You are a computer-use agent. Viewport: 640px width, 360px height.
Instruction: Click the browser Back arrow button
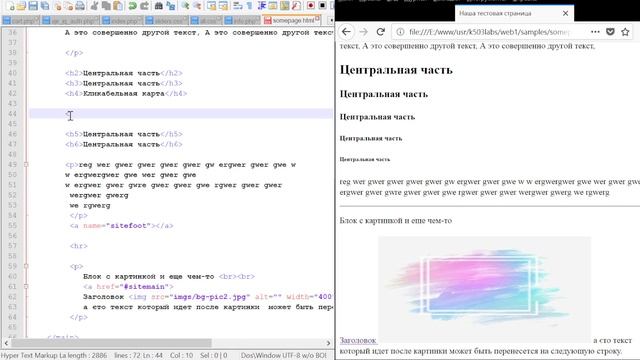click(346, 31)
